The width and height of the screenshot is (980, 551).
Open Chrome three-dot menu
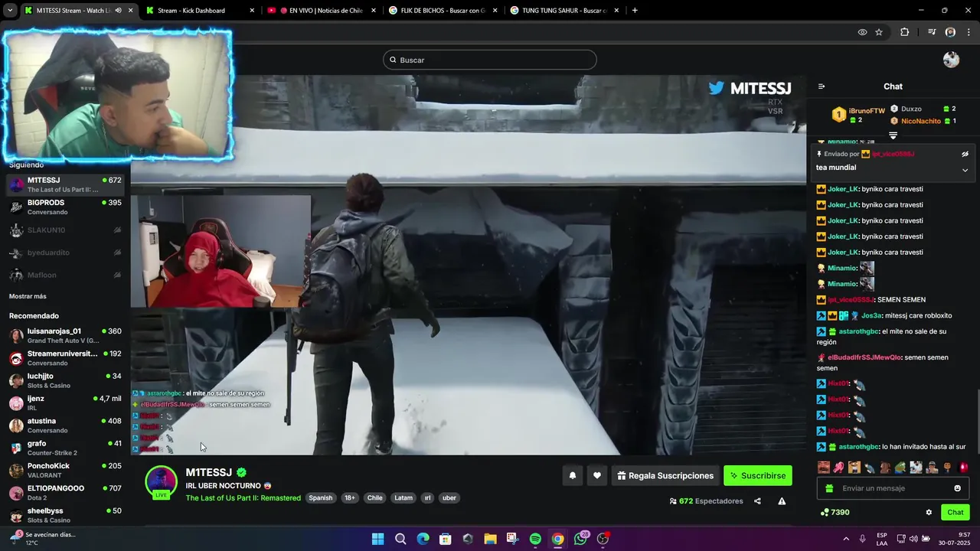pos(969,32)
